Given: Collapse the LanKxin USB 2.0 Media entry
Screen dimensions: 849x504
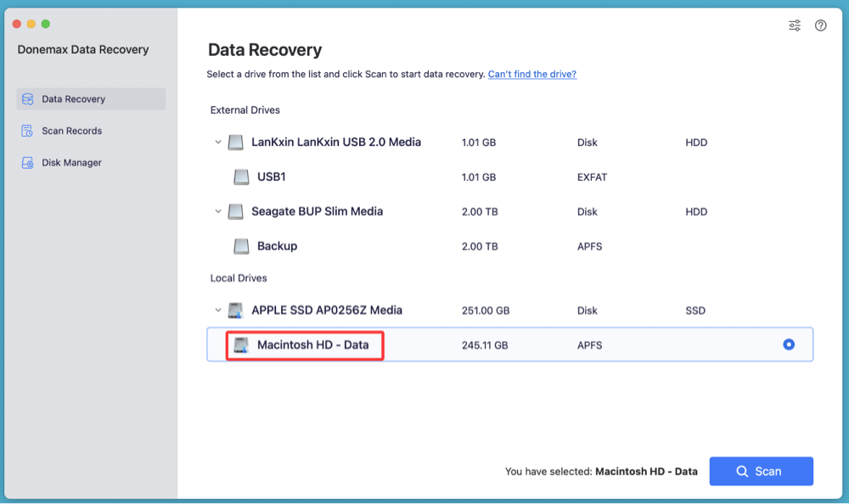Looking at the screenshot, I should [x=218, y=142].
